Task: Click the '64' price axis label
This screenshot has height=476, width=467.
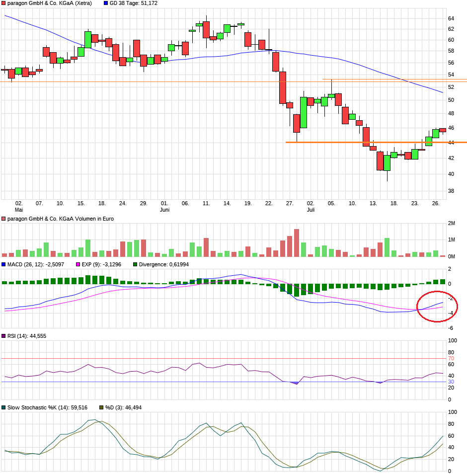Action: point(451,18)
